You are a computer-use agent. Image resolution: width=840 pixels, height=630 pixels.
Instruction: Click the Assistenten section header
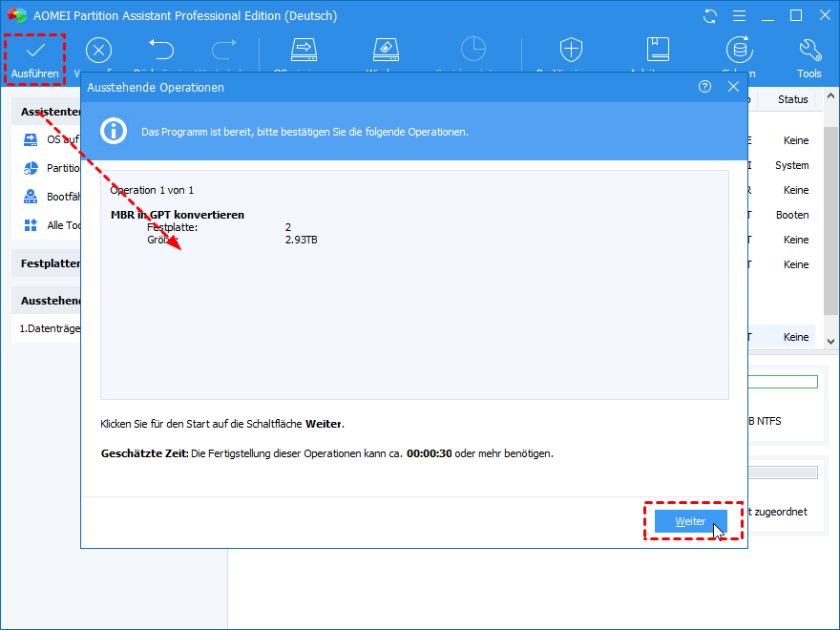(46, 112)
